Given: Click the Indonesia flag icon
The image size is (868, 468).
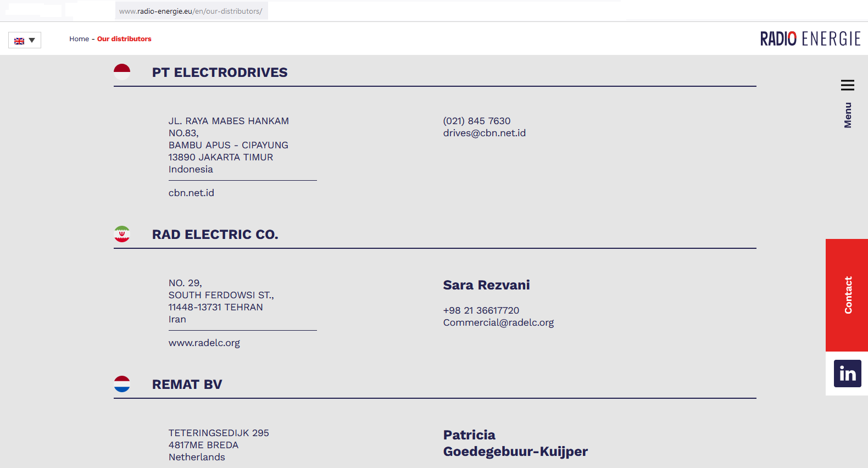Looking at the screenshot, I should [x=122, y=72].
